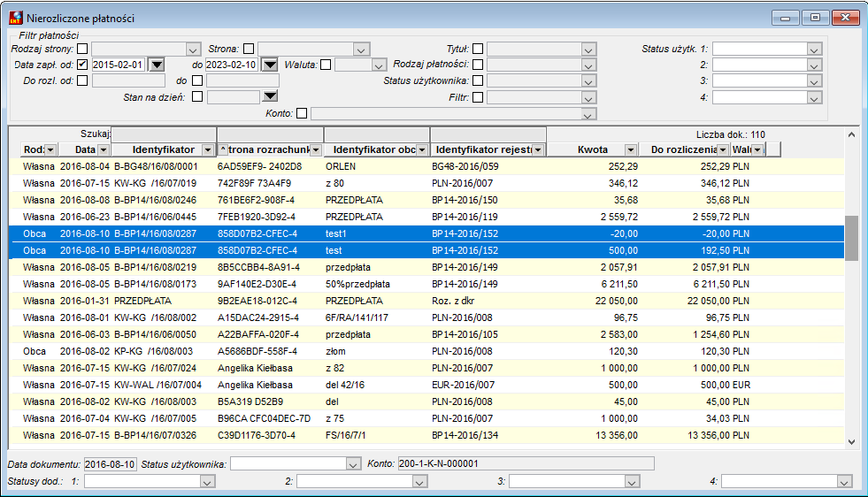The image size is (868, 497).
Task: Open the Rodzaj płatności dropdown
Action: [x=588, y=65]
